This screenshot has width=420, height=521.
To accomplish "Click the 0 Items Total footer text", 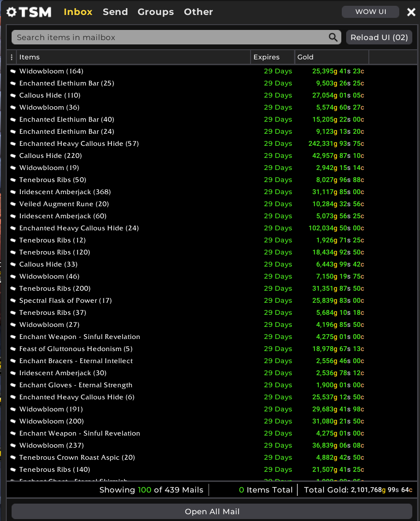I will coord(266,490).
